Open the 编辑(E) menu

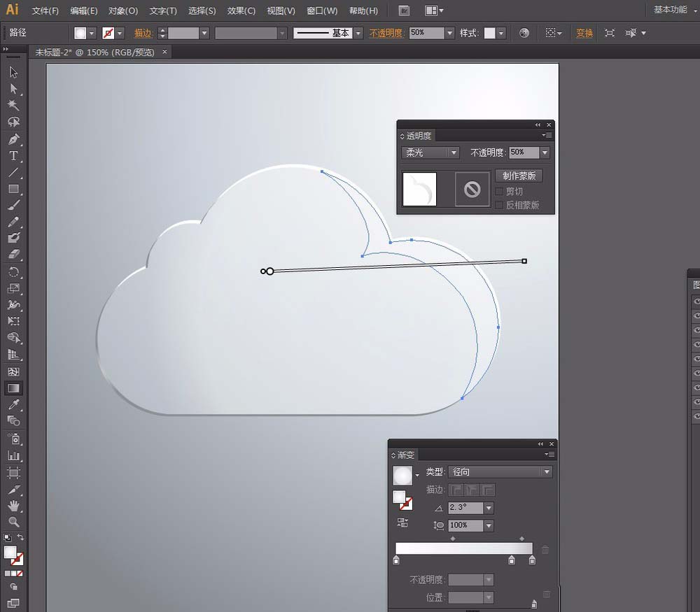[x=84, y=10]
